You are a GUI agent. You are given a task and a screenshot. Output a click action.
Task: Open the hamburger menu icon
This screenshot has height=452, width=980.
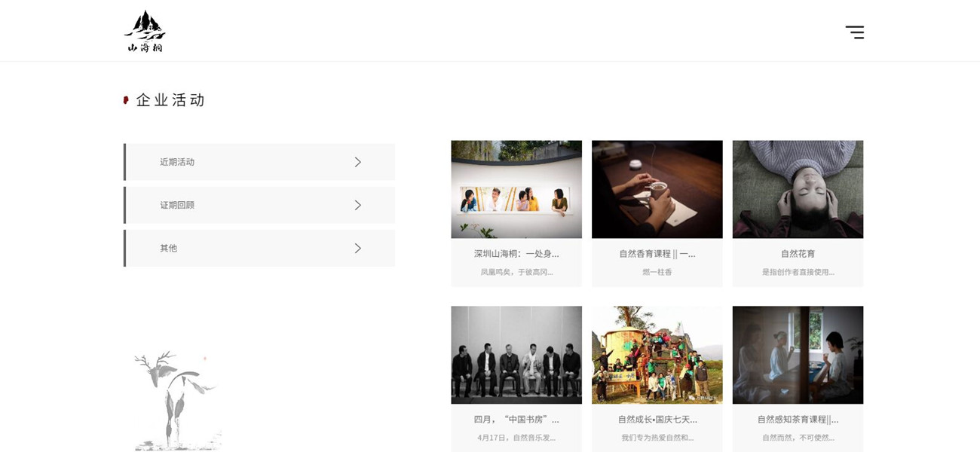tap(854, 32)
